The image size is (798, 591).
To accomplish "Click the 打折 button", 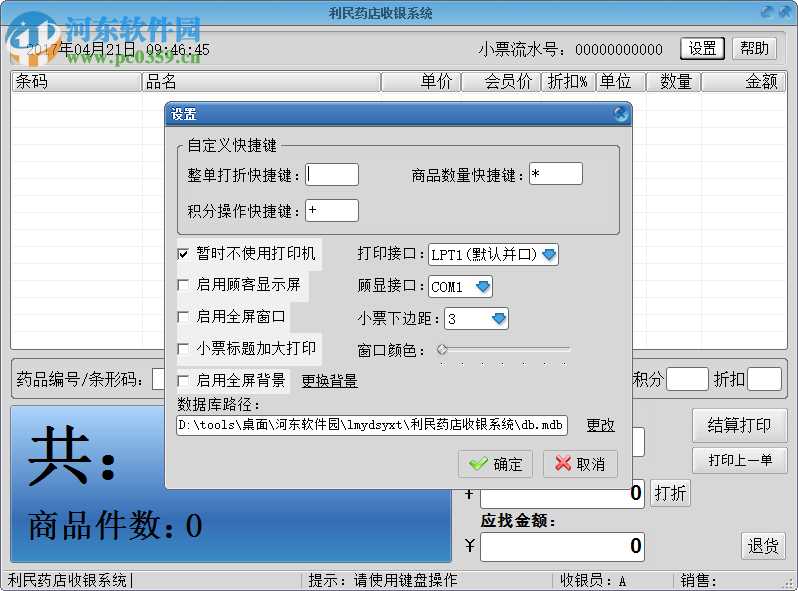I will [670, 493].
